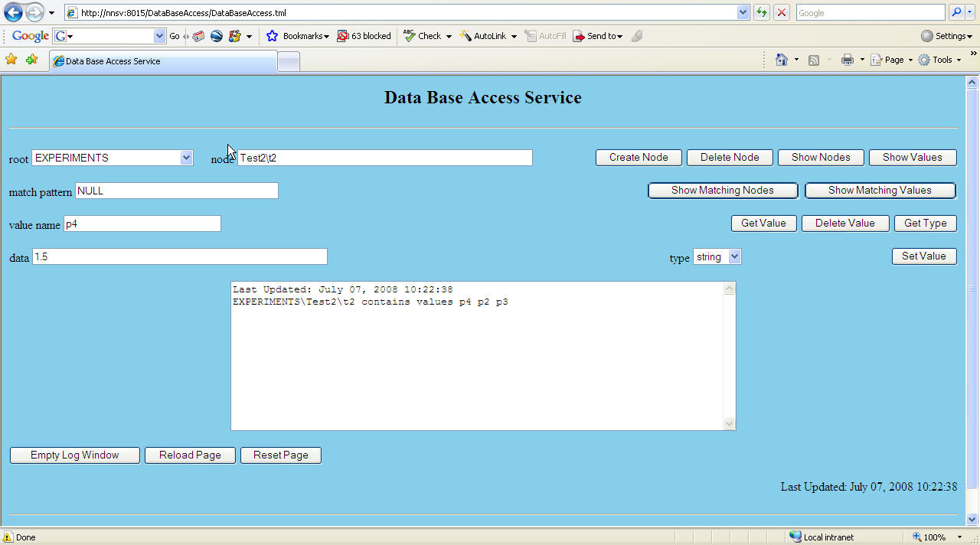Open the Bookmarks menu on Google toolbar
Screen dimensions: 980x545
[298, 36]
